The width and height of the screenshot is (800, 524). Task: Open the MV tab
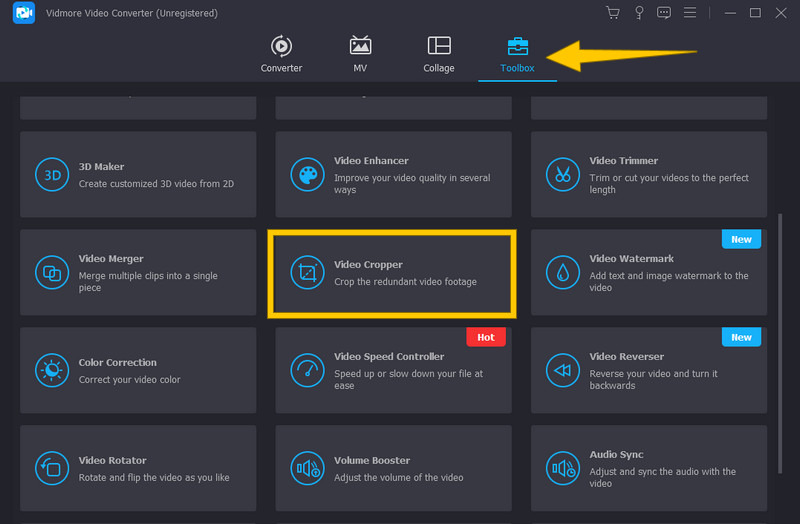pyautogui.click(x=360, y=54)
